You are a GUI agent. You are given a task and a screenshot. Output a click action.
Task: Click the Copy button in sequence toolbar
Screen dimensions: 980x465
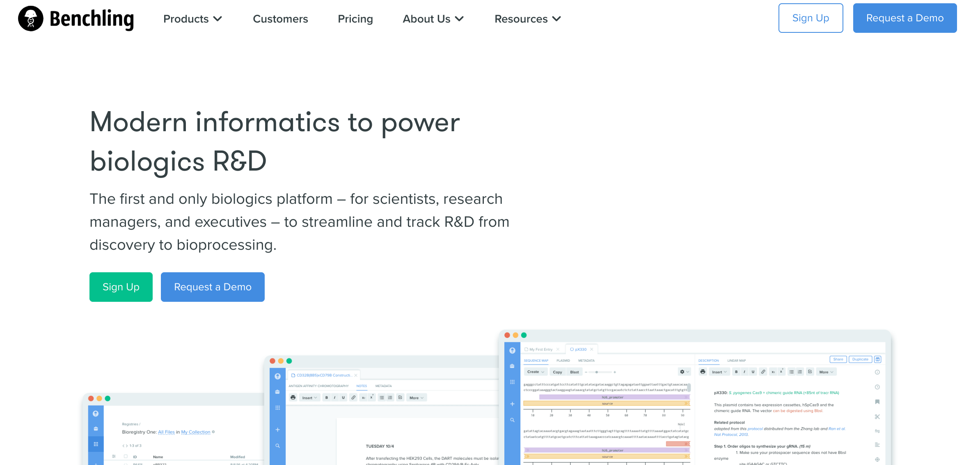coord(557,372)
